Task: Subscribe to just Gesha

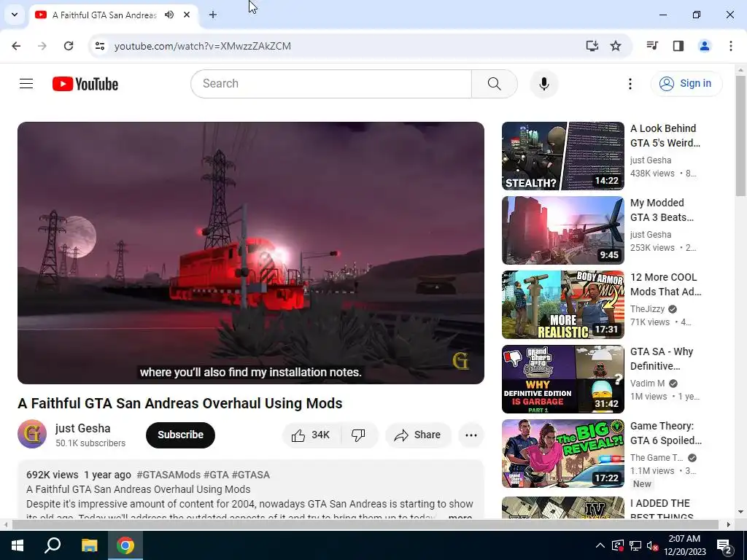Action: pyautogui.click(x=181, y=435)
